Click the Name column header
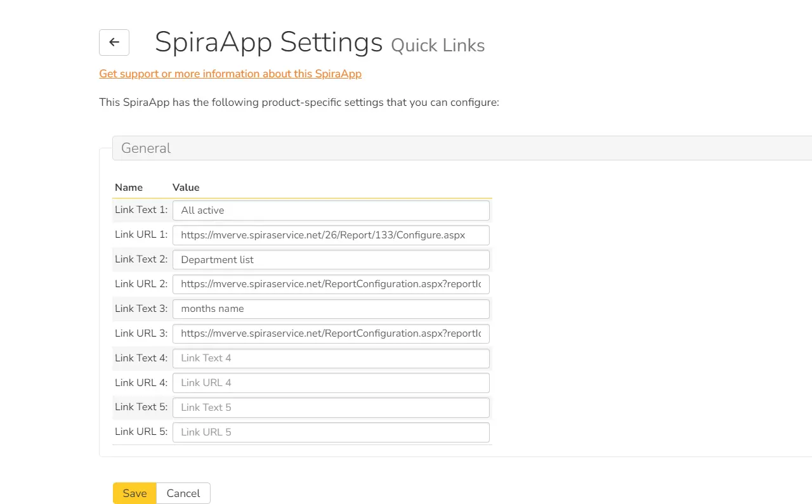 [129, 188]
